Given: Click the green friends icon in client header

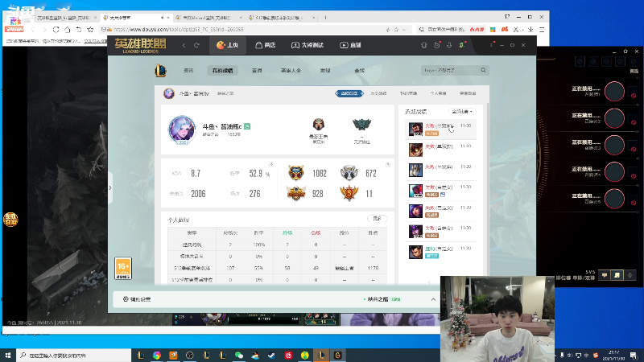Looking at the screenshot, I should click(x=462, y=45).
